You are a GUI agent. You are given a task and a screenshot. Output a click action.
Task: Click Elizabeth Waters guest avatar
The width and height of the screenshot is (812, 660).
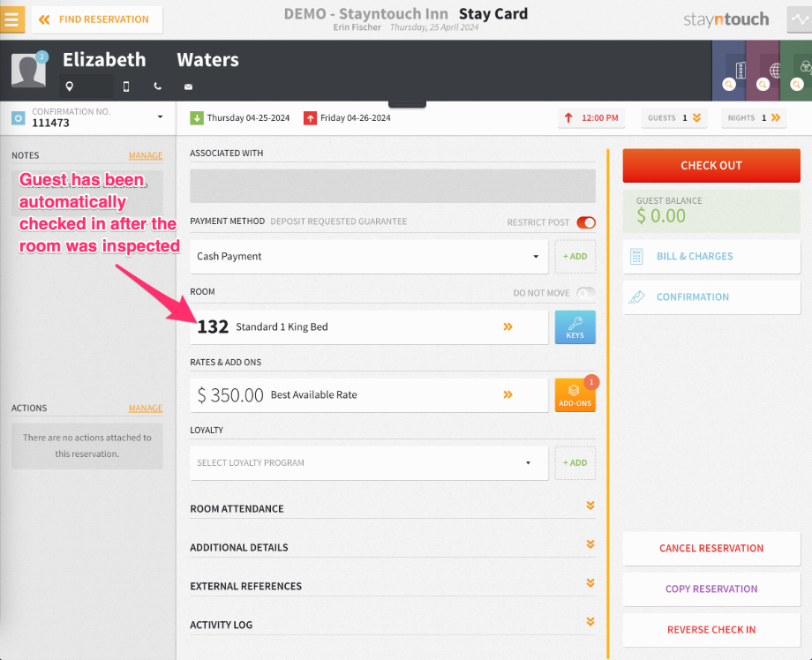point(28,70)
